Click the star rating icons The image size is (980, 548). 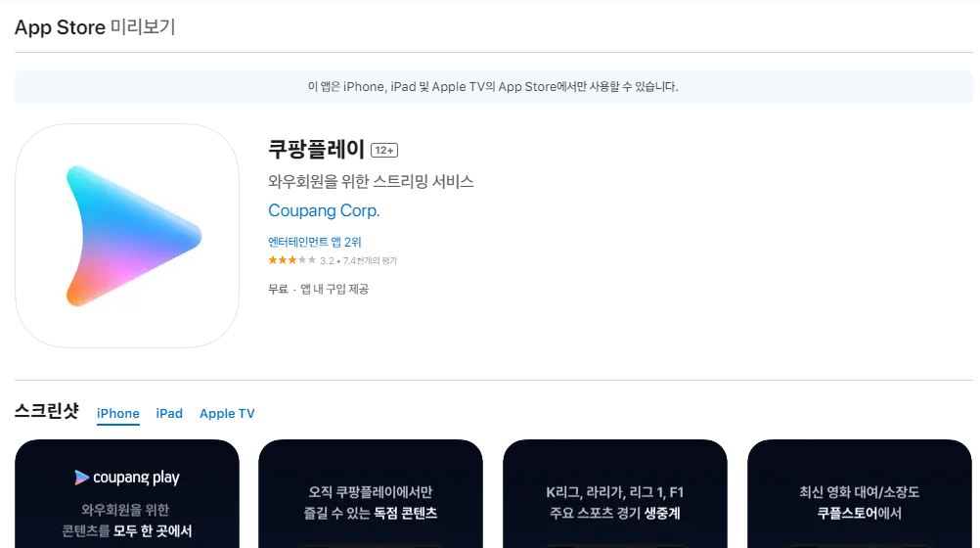[x=291, y=260]
